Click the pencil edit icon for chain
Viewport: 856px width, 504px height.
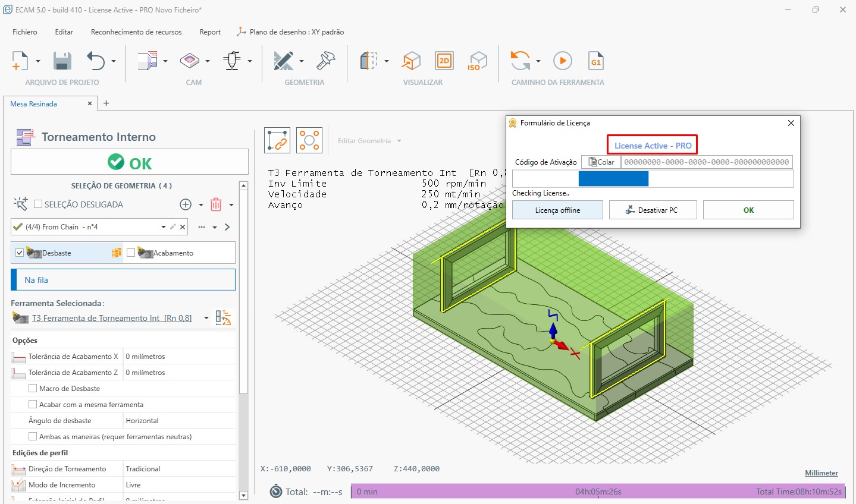(x=173, y=227)
